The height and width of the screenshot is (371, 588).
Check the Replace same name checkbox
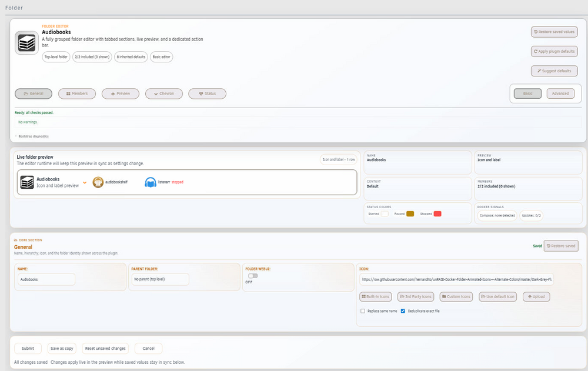[x=363, y=311]
